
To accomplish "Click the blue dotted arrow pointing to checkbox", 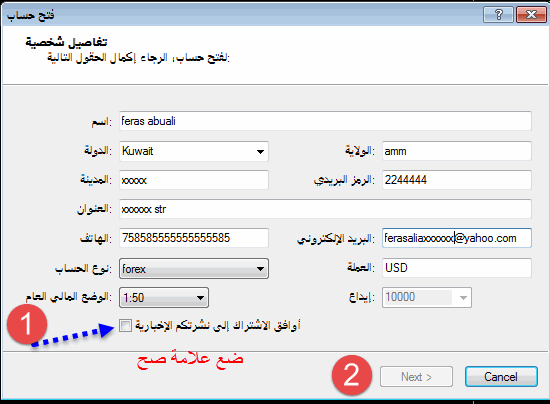I will pyautogui.click(x=73, y=336).
